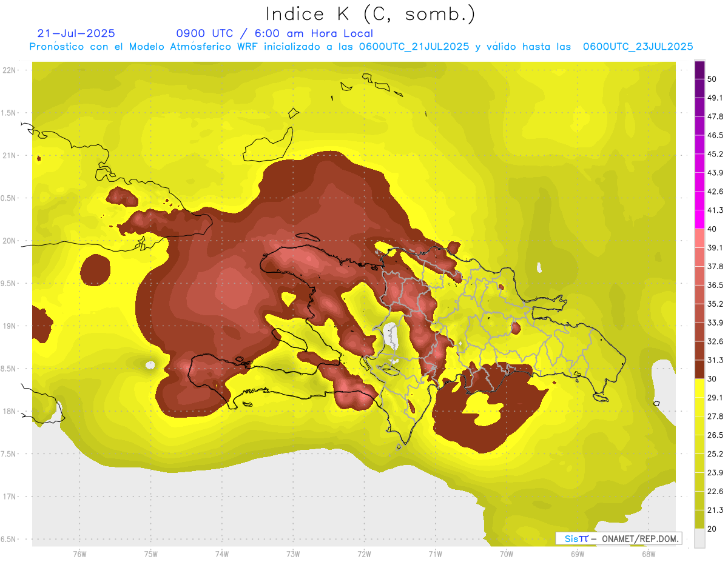Viewport: 728px width, 562px height.
Task: Click '0600UTC_23JUL2025' valid-until time text
Action: coord(638,47)
